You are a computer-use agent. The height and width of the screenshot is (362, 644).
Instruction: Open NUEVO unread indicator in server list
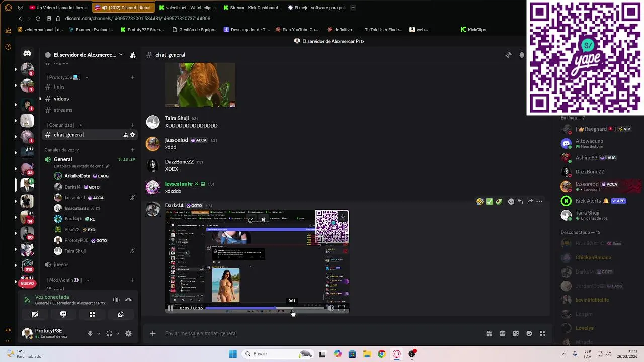27,283
